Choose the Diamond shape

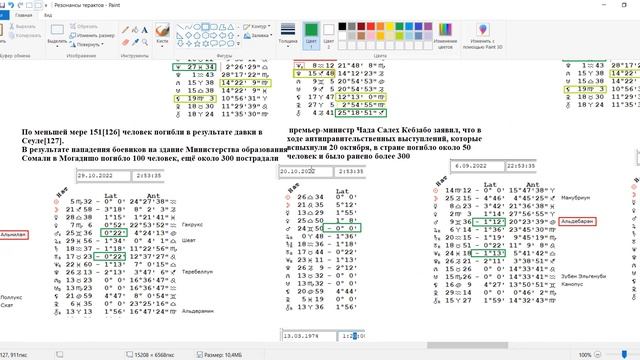pos(189,36)
